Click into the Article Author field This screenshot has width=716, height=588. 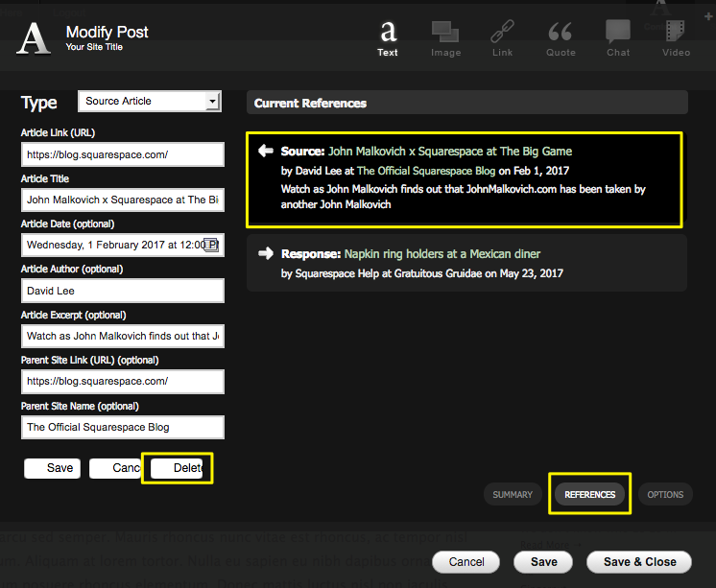122,291
